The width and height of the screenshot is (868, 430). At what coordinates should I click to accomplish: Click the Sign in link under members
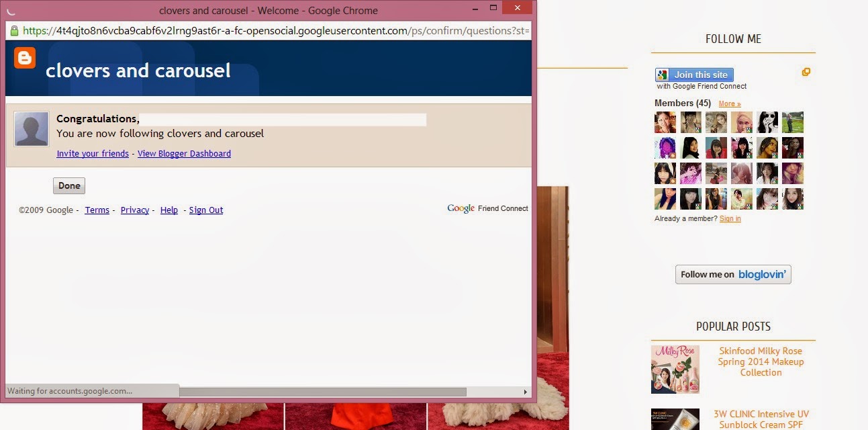[x=730, y=219]
